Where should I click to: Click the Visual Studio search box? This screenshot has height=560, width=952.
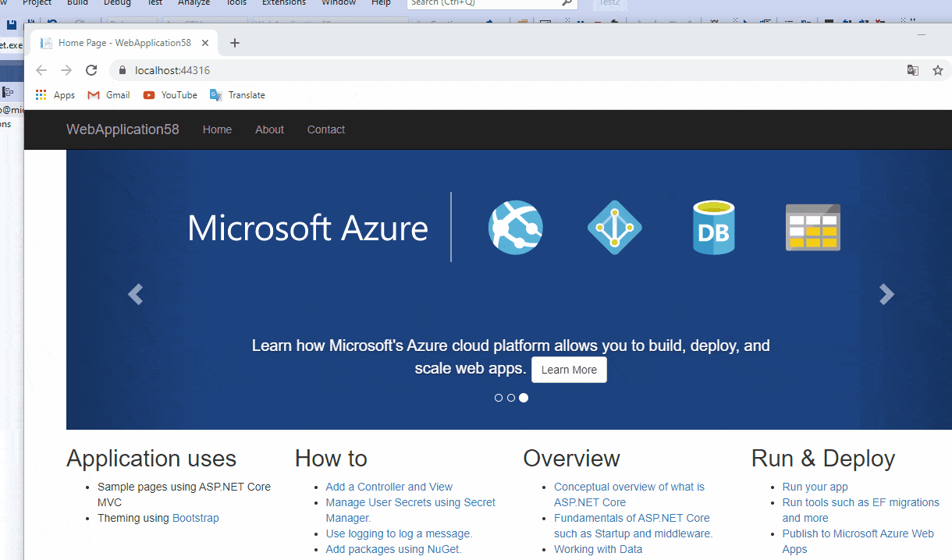[x=492, y=3]
